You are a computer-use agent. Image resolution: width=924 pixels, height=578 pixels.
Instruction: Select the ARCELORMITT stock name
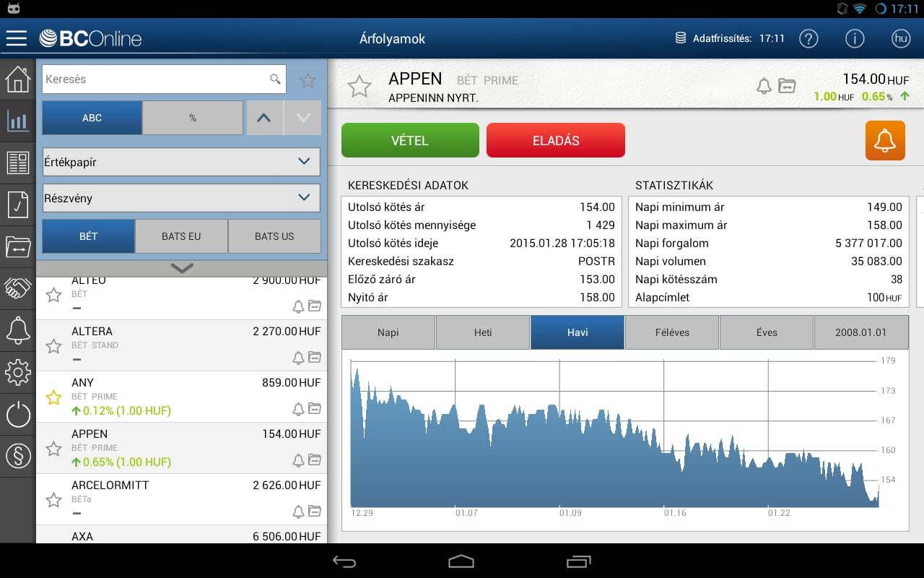pyautogui.click(x=110, y=485)
